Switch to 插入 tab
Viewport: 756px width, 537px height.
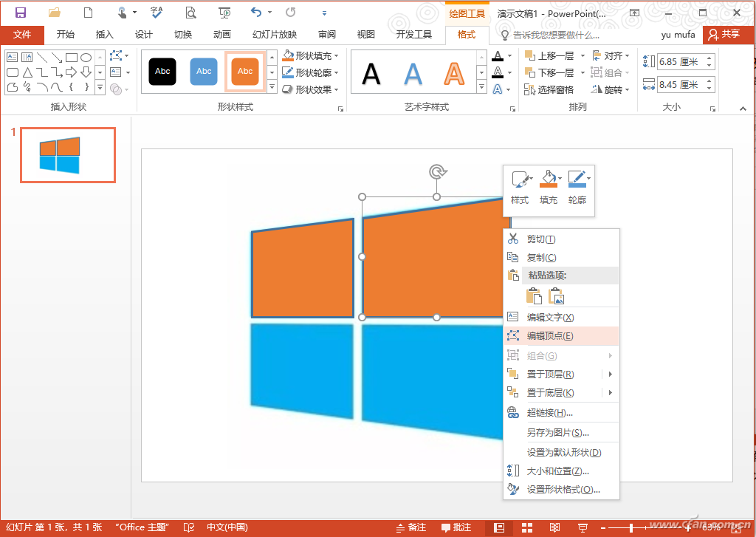(x=104, y=35)
